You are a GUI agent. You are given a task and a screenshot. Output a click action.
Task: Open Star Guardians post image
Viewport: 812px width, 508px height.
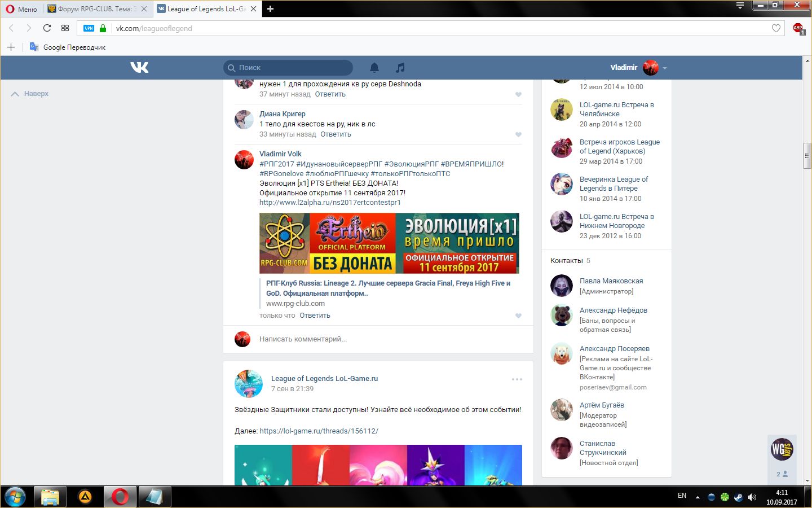[378, 465]
